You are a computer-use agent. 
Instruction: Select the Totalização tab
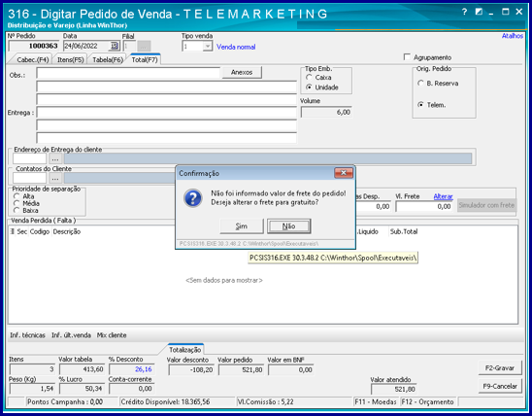tap(184, 350)
